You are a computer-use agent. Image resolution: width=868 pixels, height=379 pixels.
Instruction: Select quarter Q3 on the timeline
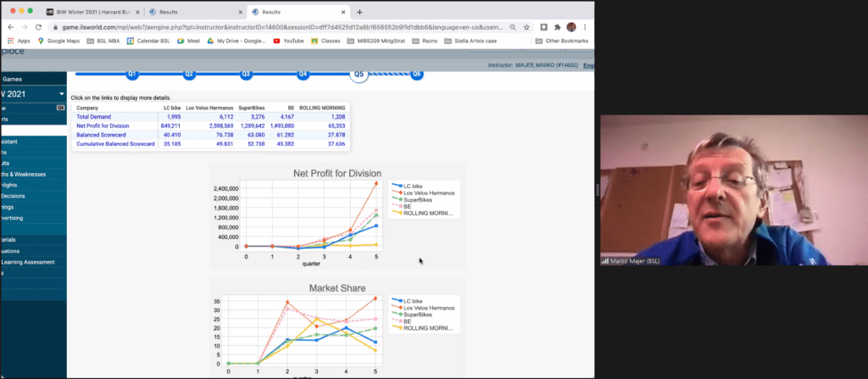pos(246,75)
